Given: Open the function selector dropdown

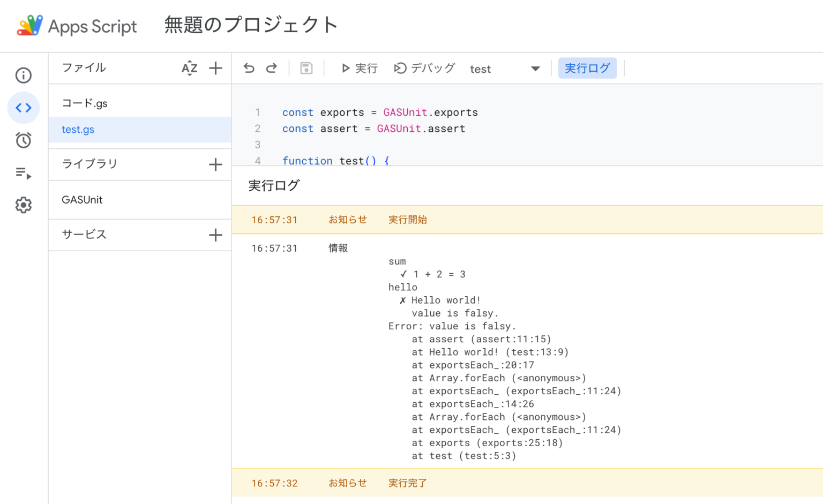Looking at the screenshot, I should tap(535, 68).
